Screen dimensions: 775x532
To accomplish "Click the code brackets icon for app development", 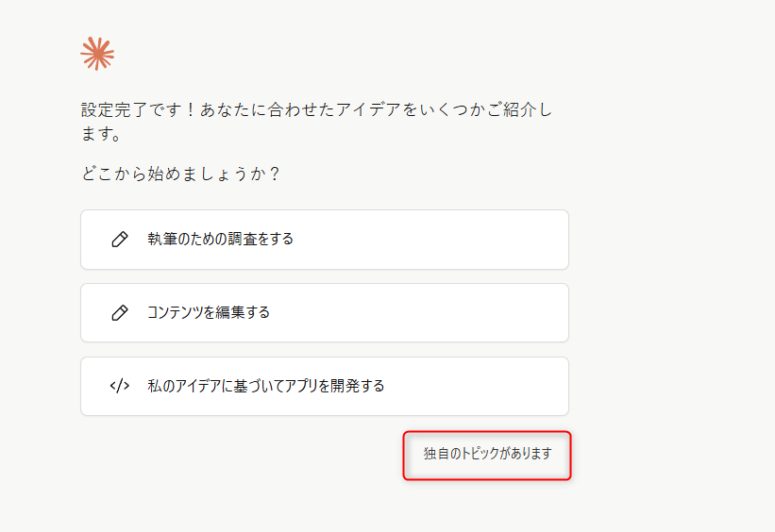I will (120, 386).
